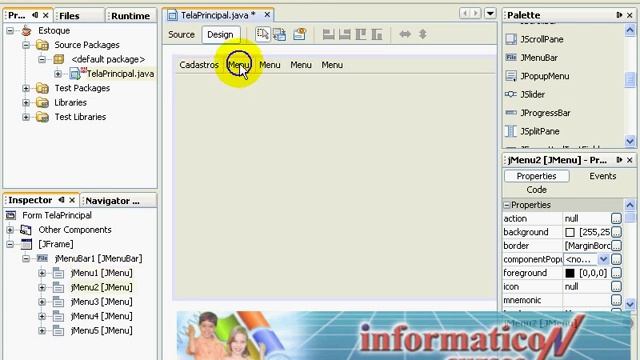The height and width of the screenshot is (360, 640).
Task: Collapse the jMenuBar1 node
Action: [26, 258]
